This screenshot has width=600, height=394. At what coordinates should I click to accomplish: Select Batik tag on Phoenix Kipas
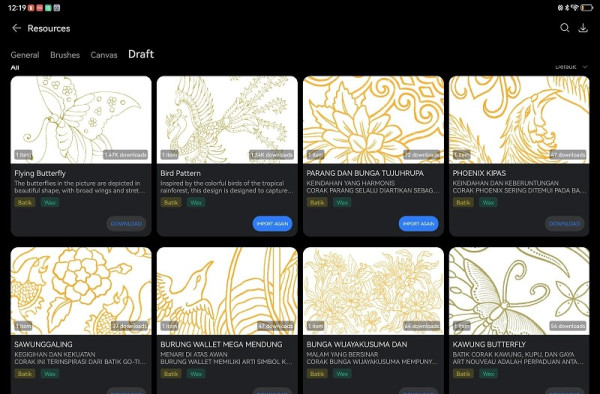tap(463, 202)
